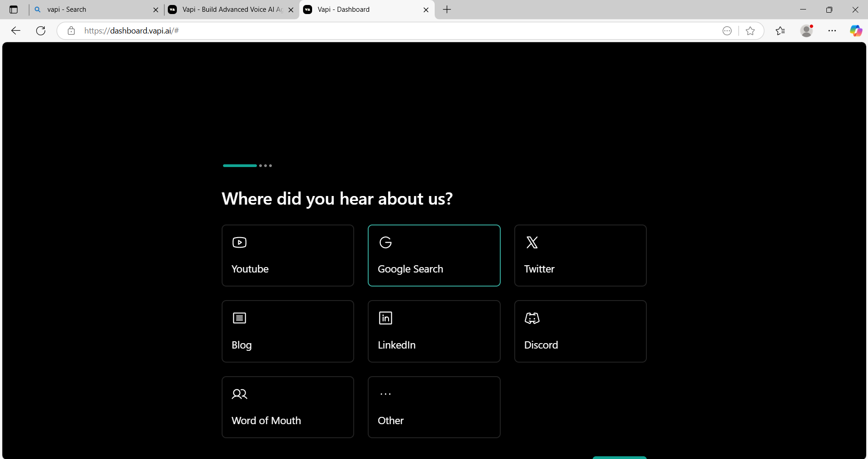Open the browser settings ellipsis menu
Screen dimensions: 868x459
(833, 30)
